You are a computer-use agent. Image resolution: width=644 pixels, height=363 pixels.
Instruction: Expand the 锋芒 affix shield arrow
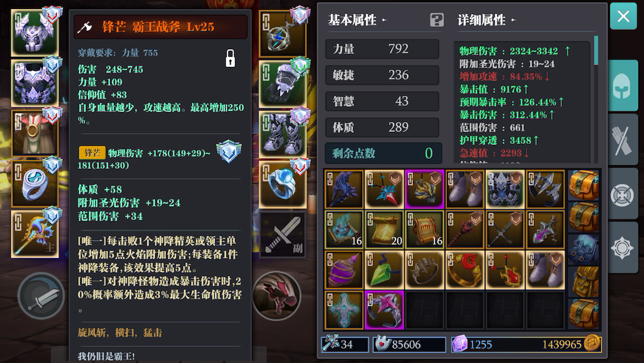tap(229, 151)
